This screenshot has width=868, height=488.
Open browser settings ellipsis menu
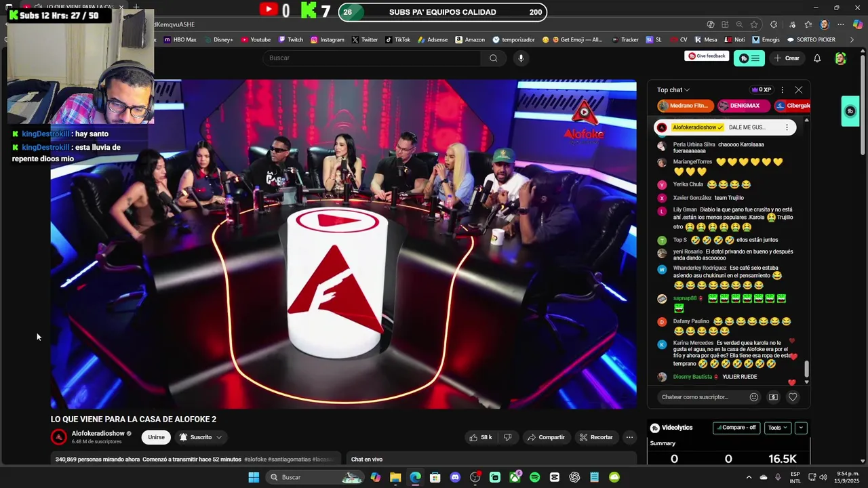(x=840, y=24)
